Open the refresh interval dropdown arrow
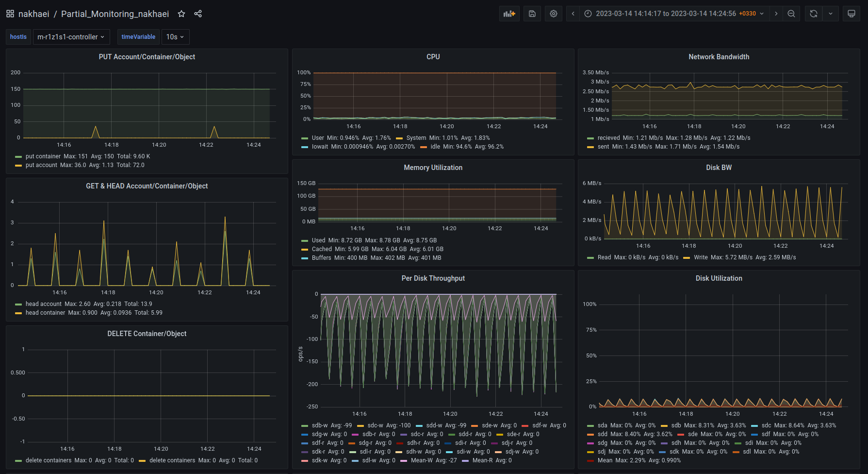Screen dimensions: 868x474 [x=831, y=14]
